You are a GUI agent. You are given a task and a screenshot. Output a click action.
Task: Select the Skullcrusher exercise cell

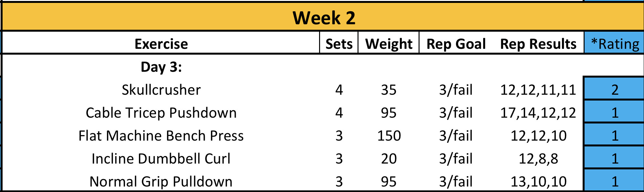tap(161, 90)
